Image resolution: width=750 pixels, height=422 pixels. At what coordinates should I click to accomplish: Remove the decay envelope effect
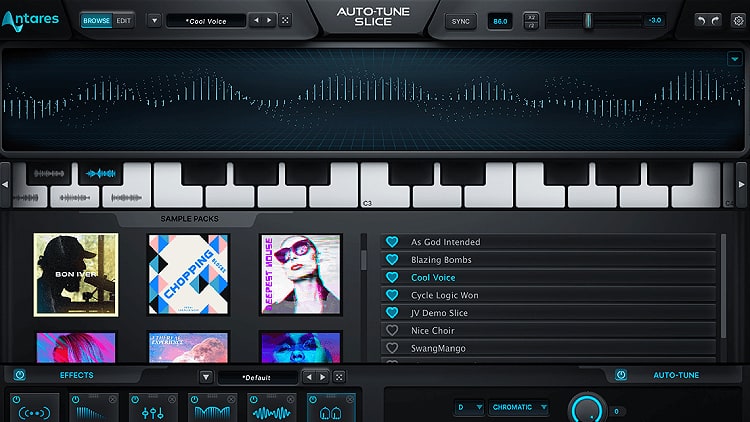pyautogui.click(x=112, y=399)
